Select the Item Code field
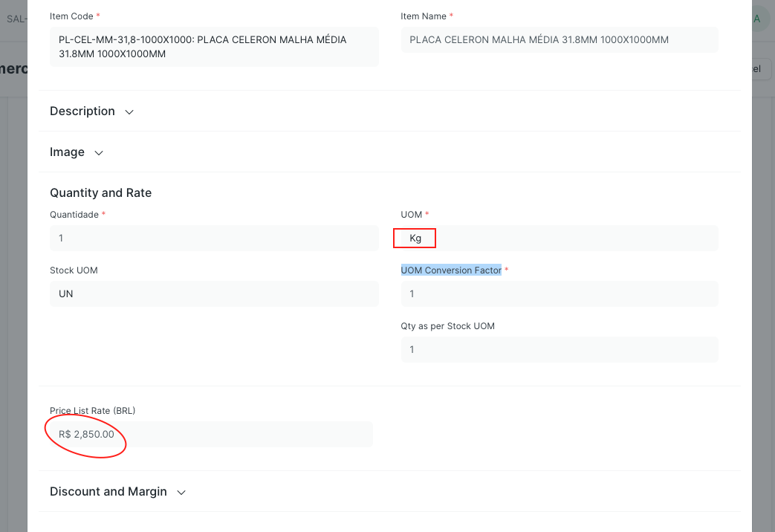This screenshot has height=532, width=775. pyautogui.click(x=214, y=47)
